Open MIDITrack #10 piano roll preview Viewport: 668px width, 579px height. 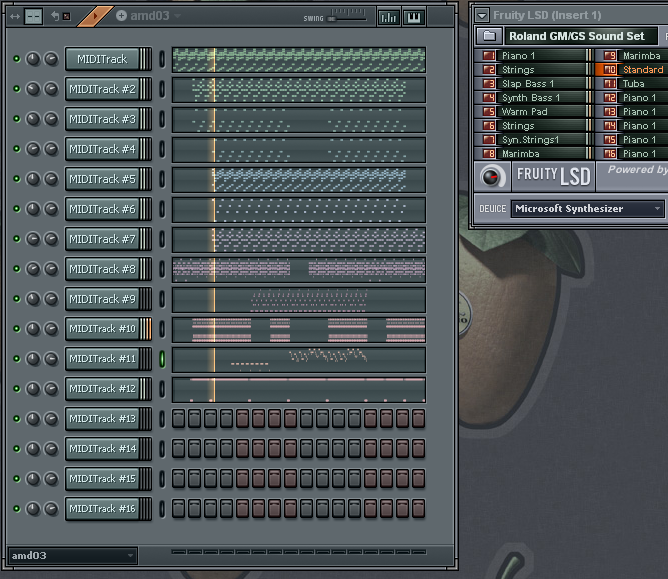pos(299,329)
